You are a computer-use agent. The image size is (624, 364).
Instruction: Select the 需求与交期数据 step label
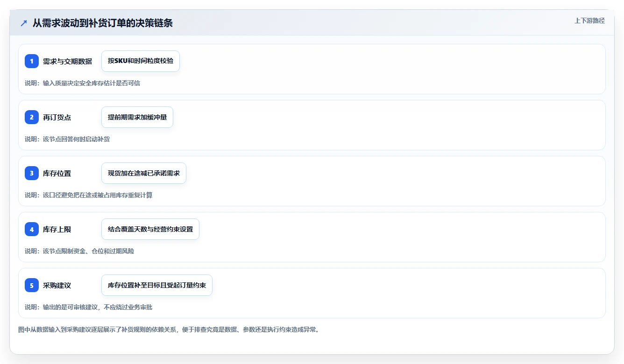(x=67, y=61)
